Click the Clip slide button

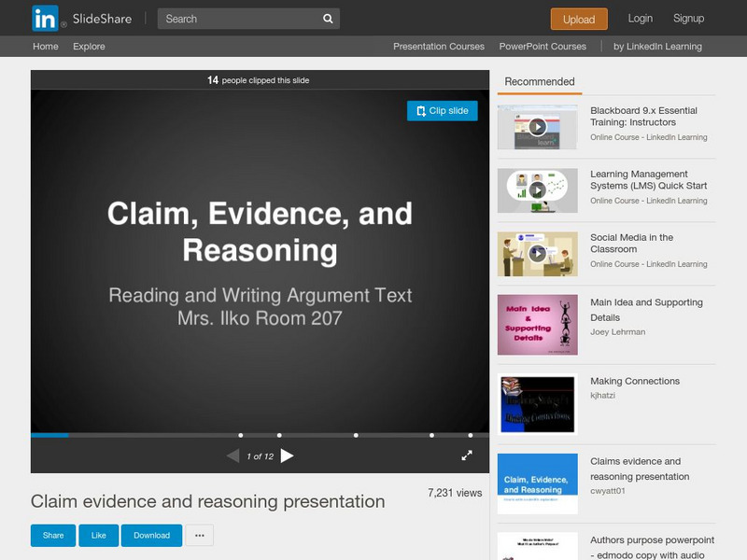coord(443,110)
